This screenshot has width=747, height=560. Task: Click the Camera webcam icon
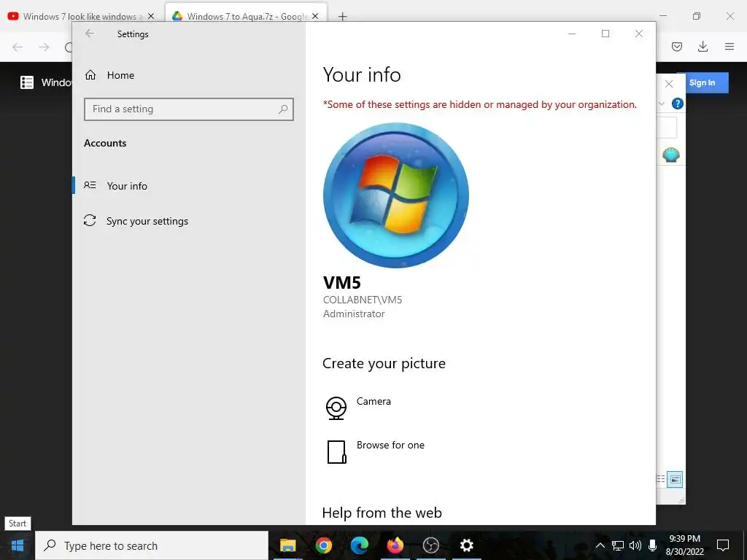click(x=336, y=408)
